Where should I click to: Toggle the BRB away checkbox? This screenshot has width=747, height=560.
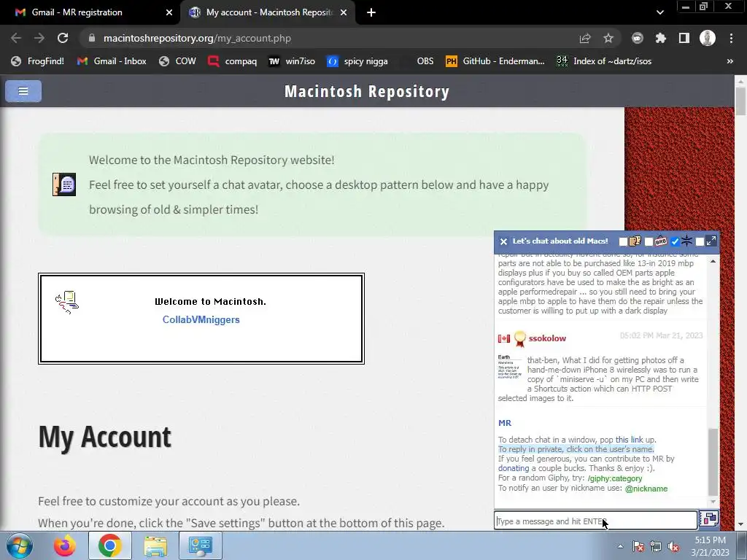tap(649, 241)
